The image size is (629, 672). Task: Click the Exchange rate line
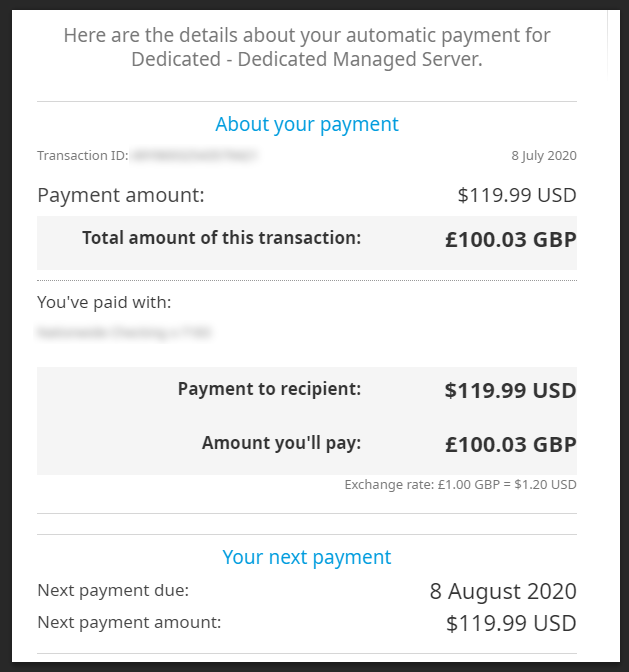(x=461, y=485)
